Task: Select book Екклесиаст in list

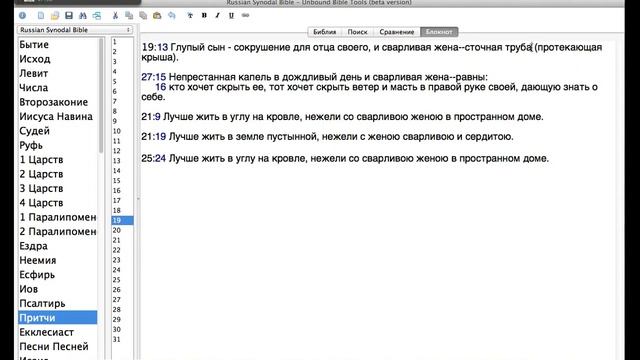Action: pyautogui.click(x=58, y=332)
